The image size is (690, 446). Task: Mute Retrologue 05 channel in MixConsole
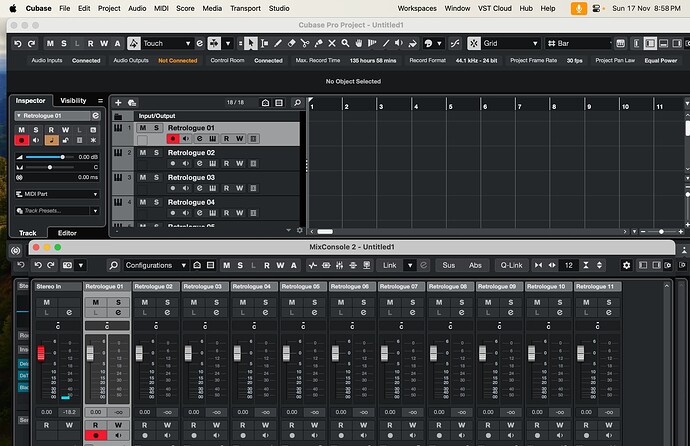(292, 302)
